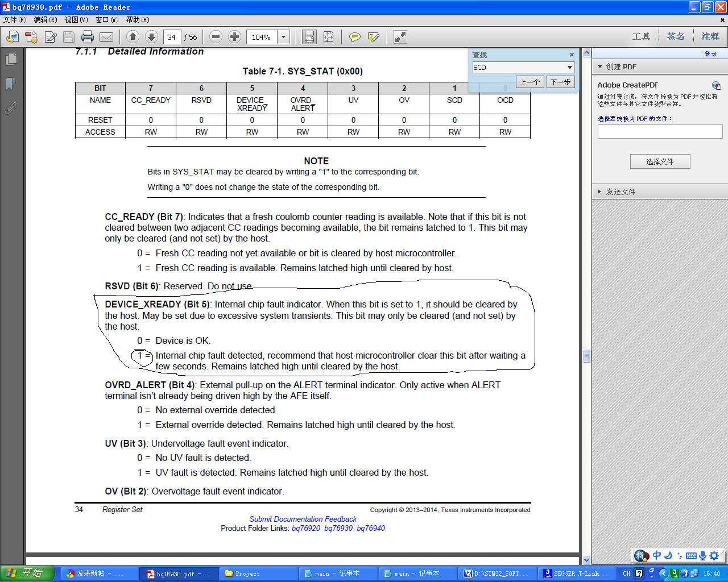
Task: Click the 登录 sign-in link
Action: [711, 54]
